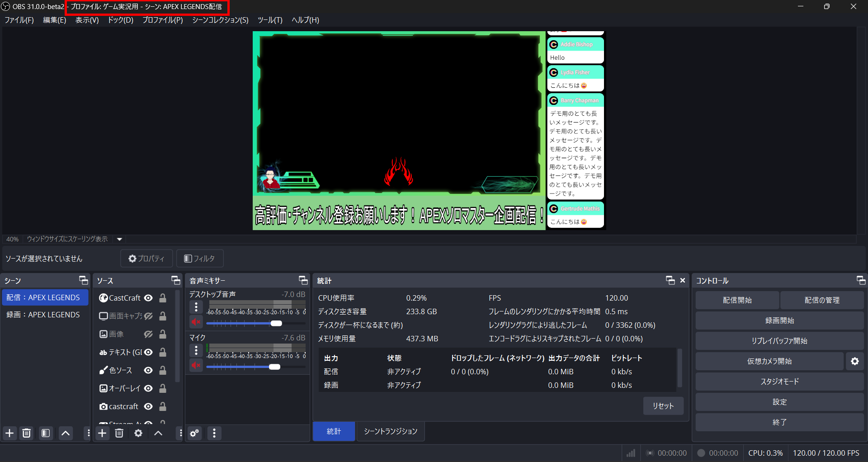
Task: Click the network signal status icon
Action: tap(631, 453)
